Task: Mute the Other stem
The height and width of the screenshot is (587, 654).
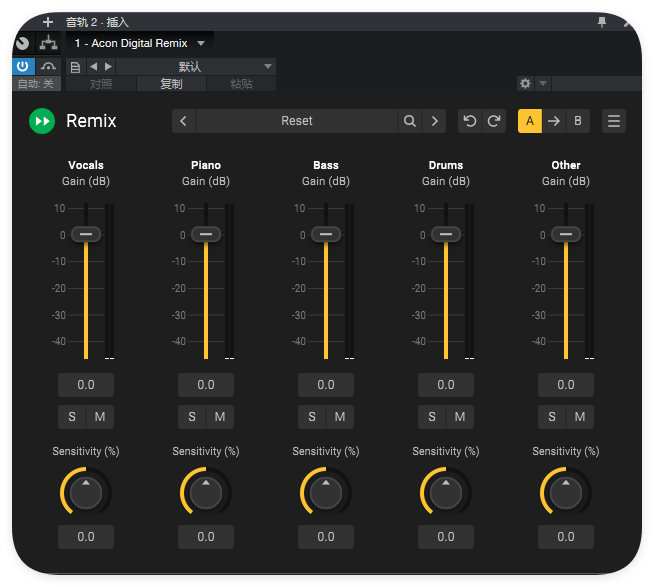Action: (580, 417)
